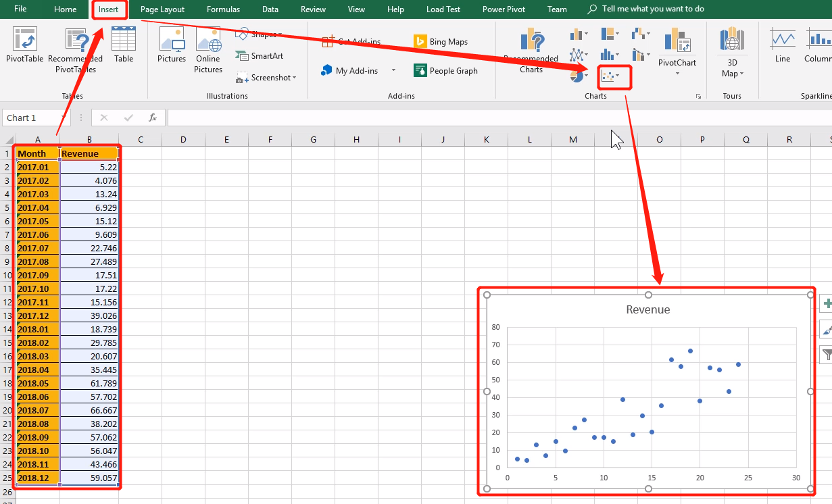Click the Insert Statistic Chart icon
Screen dimensions: 832x504
pyautogui.click(x=607, y=55)
